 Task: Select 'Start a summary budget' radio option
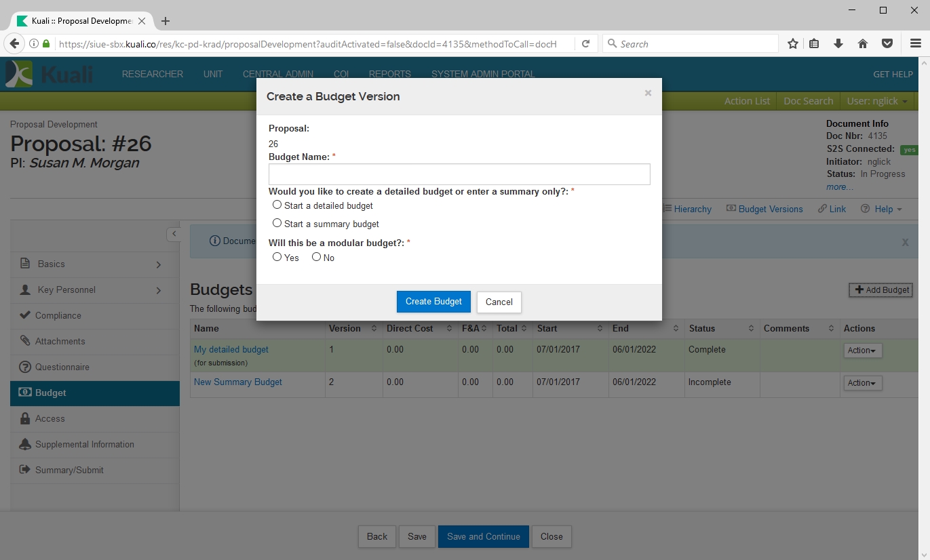point(277,223)
